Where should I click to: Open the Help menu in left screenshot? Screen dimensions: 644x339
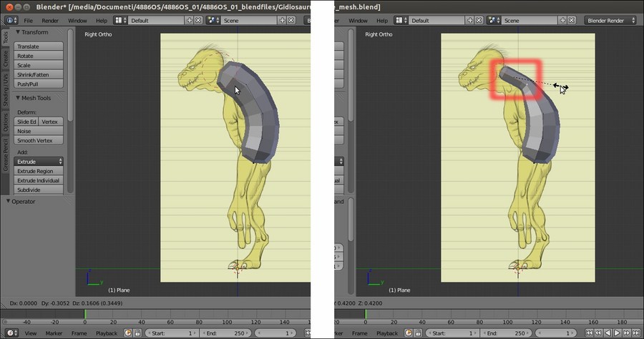[x=102, y=21]
